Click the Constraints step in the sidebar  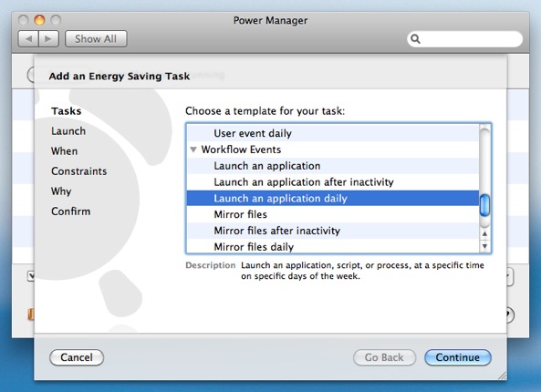(x=79, y=171)
